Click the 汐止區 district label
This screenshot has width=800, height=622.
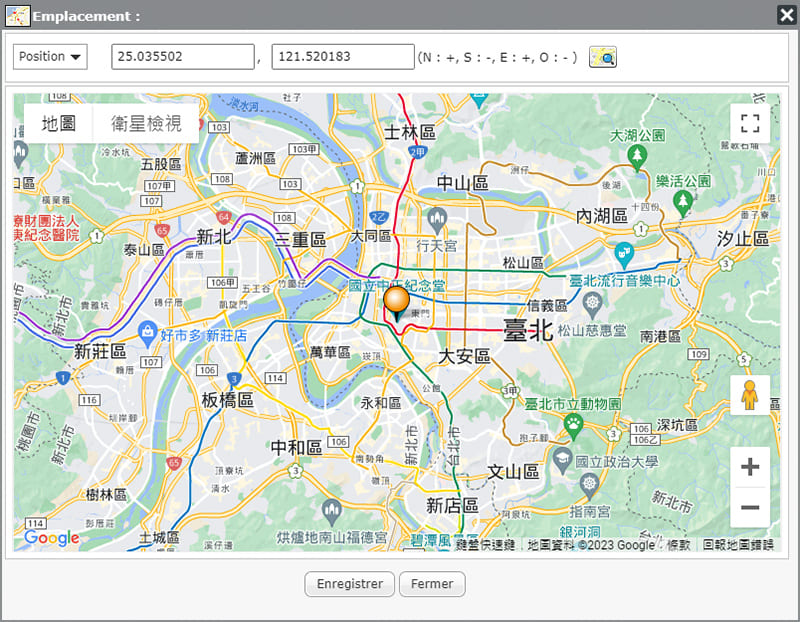pyautogui.click(x=743, y=239)
